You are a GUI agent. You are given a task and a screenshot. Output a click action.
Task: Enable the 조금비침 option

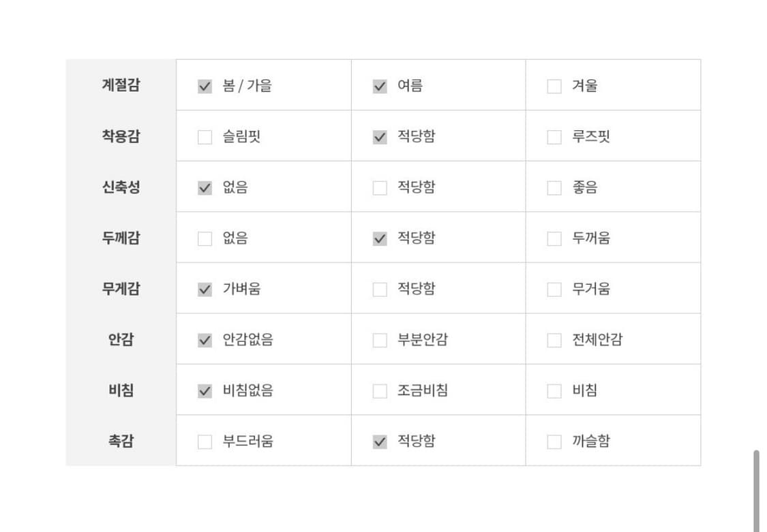[379, 390]
